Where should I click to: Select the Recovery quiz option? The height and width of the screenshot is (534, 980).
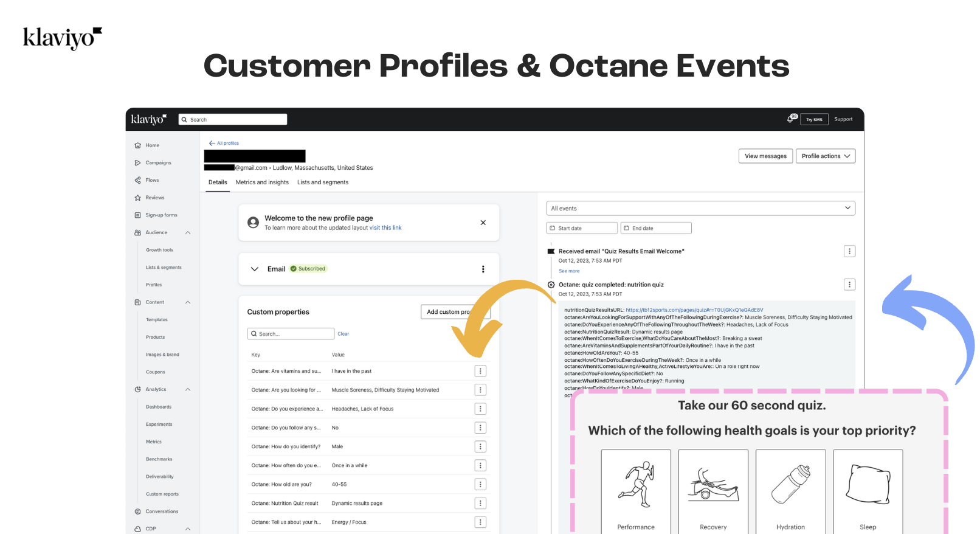pos(713,491)
